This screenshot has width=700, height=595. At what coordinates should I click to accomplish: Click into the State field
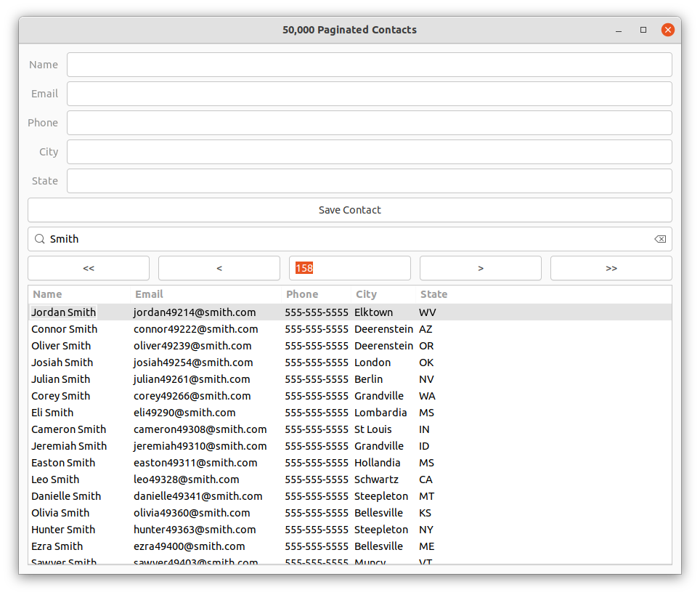[369, 181]
